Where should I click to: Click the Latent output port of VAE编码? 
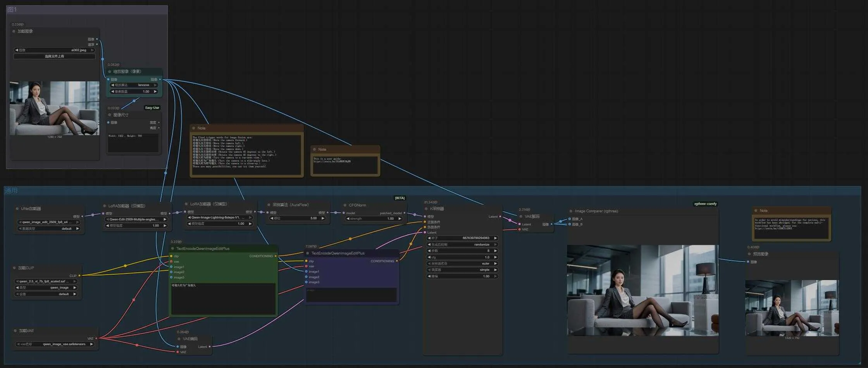point(210,347)
